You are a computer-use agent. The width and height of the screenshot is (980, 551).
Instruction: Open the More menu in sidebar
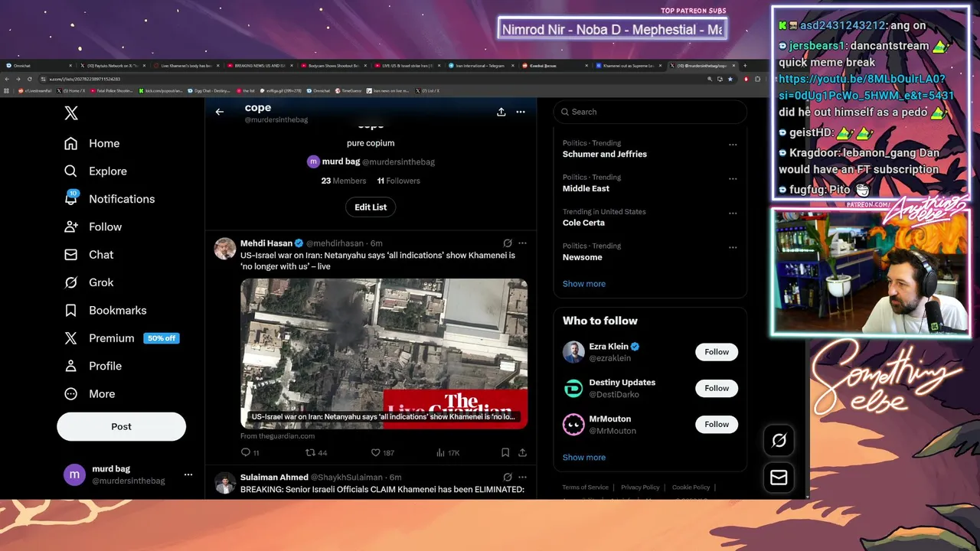coord(90,394)
